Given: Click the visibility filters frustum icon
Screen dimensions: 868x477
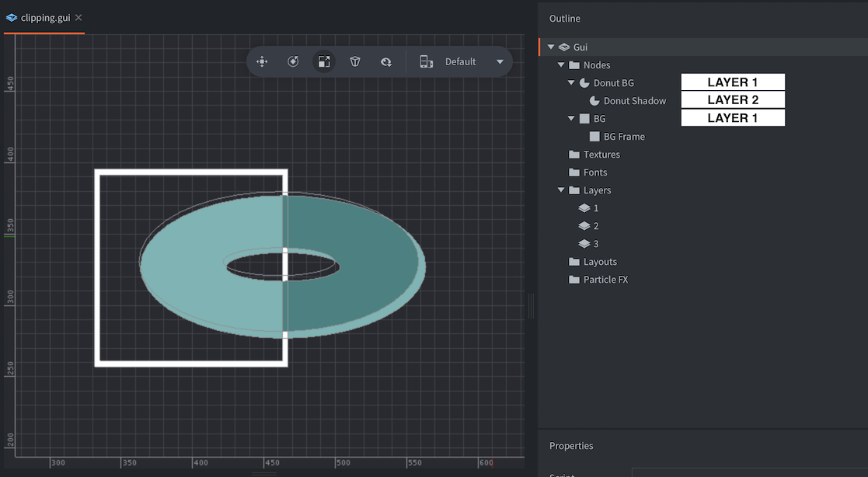Looking at the screenshot, I should tap(355, 61).
